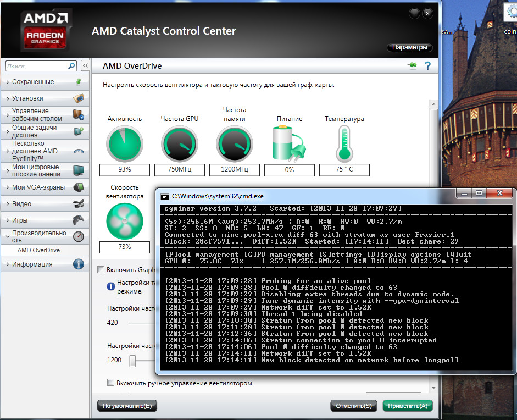Open the blue help question mark
Screen dimensions: 517x420
pos(427,65)
